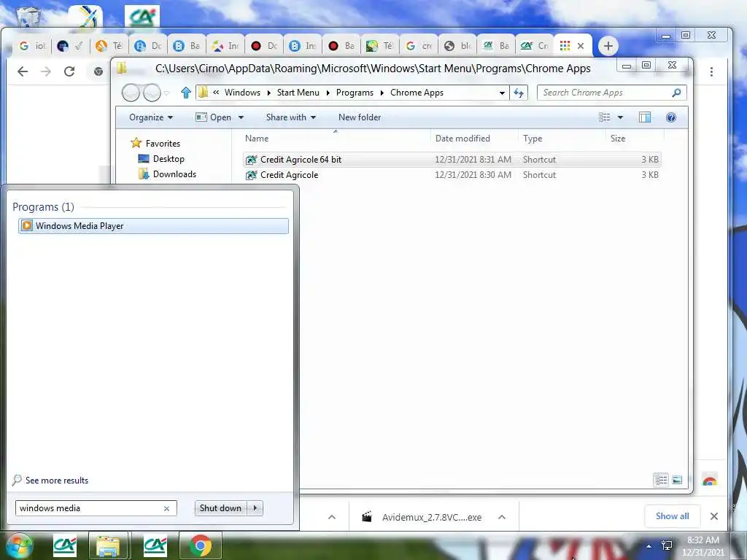Click See more results link
747x560 pixels.
click(57, 481)
